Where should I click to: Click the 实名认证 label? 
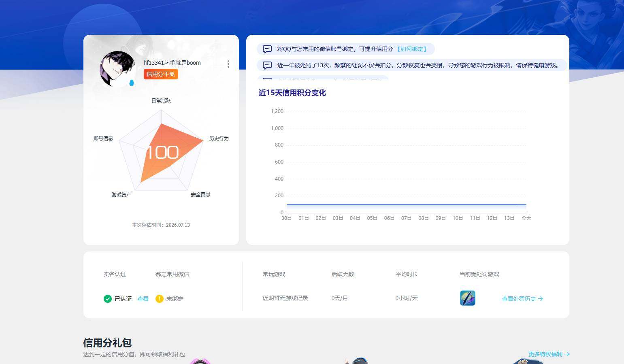tap(115, 274)
